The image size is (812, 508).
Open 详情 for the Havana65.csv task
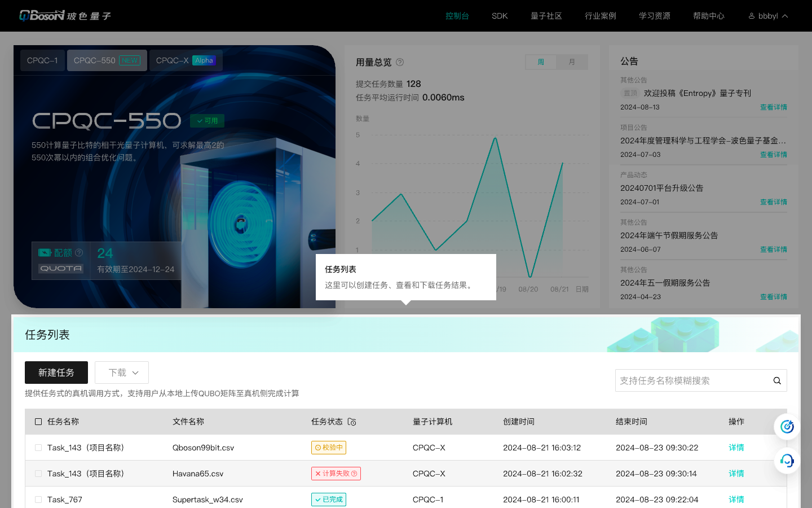[x=736, y=474]
